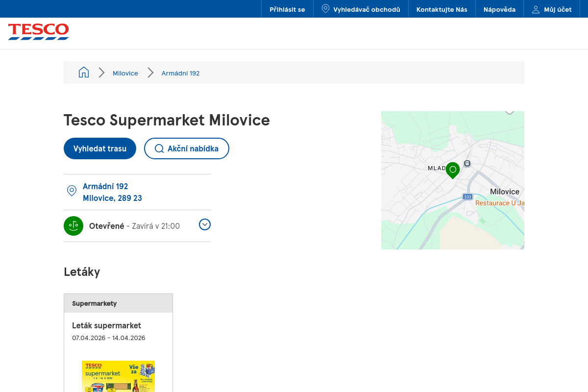
Task: Click Supermarkety card header
Action: click(118, 303)
